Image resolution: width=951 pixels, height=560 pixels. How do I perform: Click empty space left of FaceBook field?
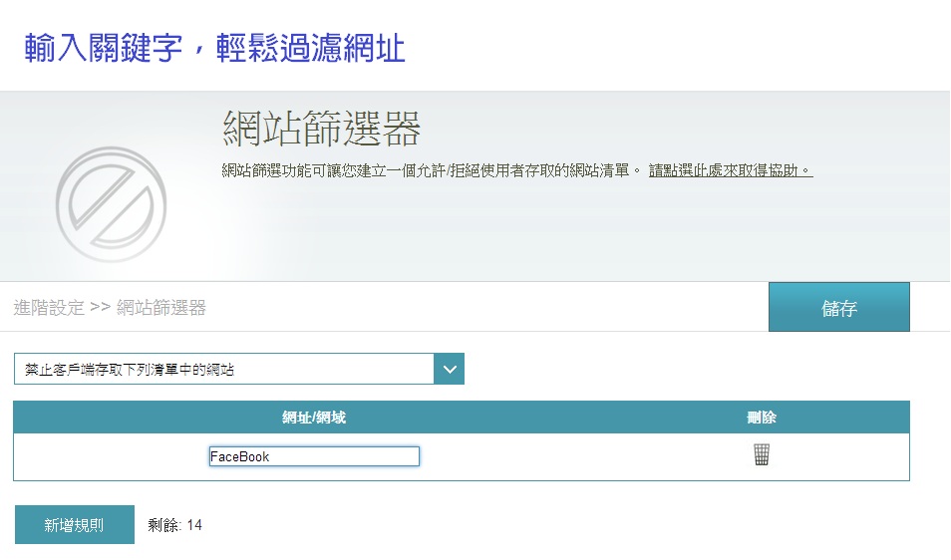click(x=110, y=456)
